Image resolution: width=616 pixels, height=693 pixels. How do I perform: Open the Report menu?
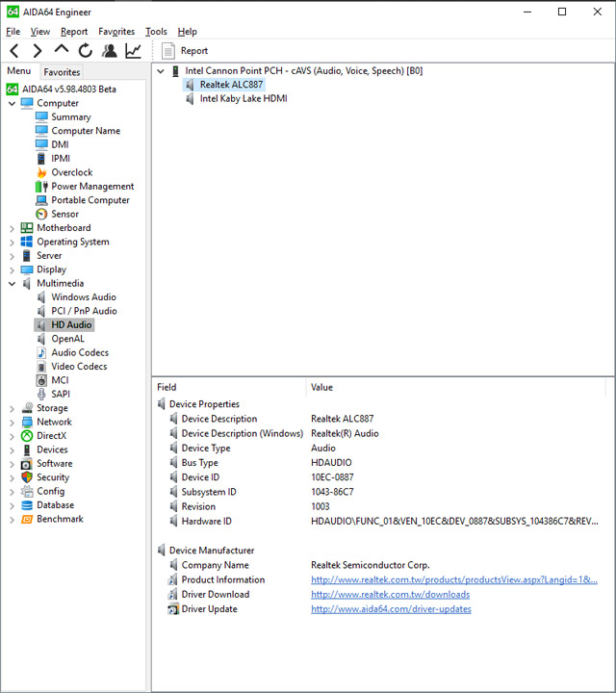click(74, 32)
